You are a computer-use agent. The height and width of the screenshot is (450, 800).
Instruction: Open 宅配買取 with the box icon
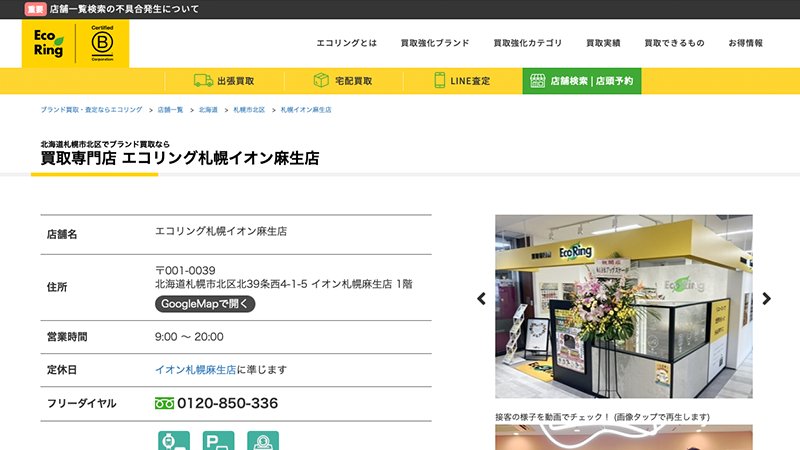[x=343, y=81]
